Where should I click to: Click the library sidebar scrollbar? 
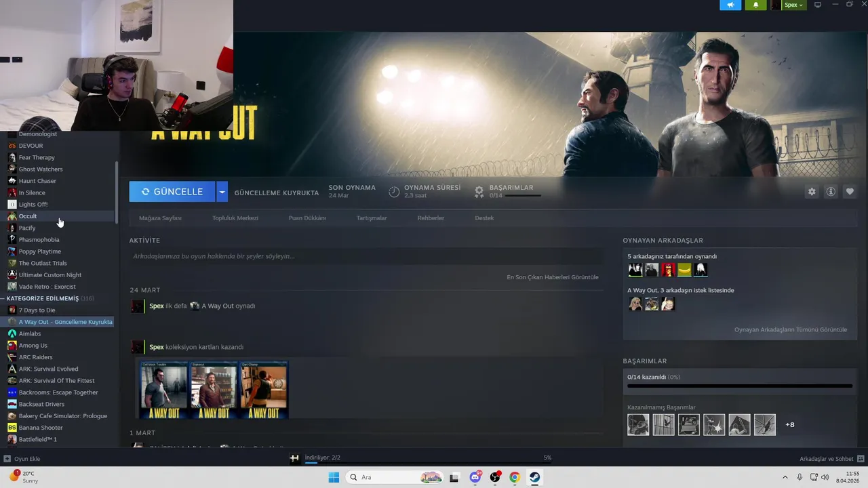(x=117, y=192)
